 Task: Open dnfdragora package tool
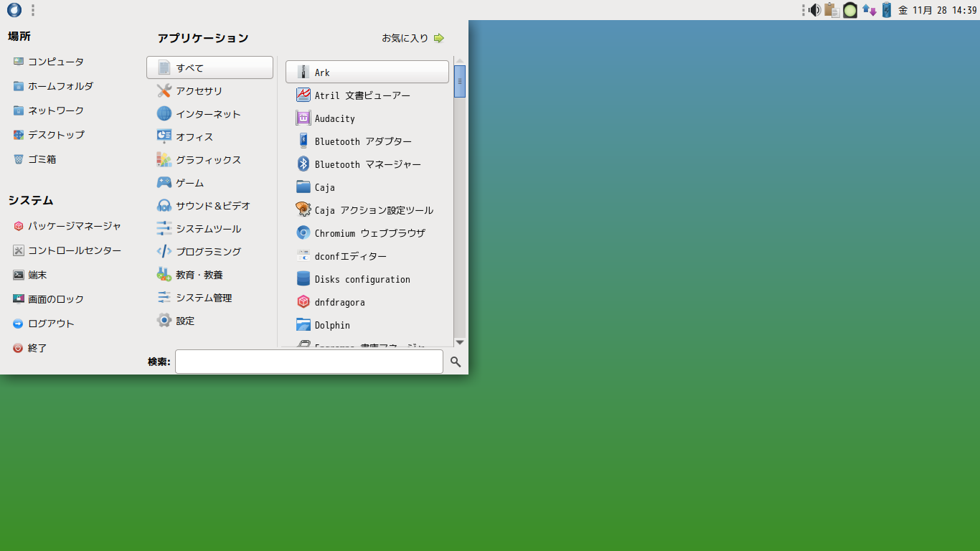[367, 302]
